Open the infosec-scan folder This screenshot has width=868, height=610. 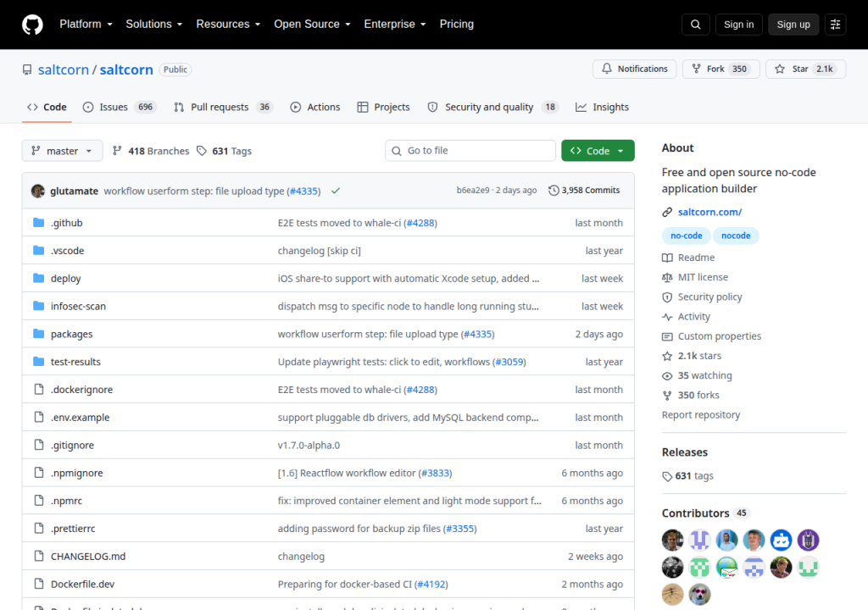pyautogui.click(x=78, y=306)
